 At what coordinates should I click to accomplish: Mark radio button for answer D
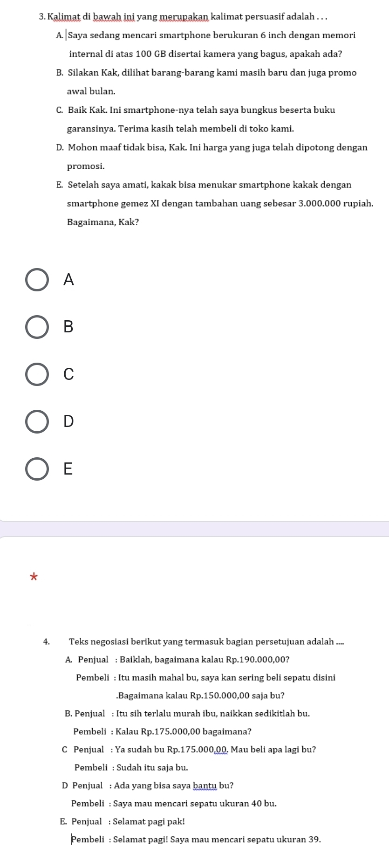point(37,421)
